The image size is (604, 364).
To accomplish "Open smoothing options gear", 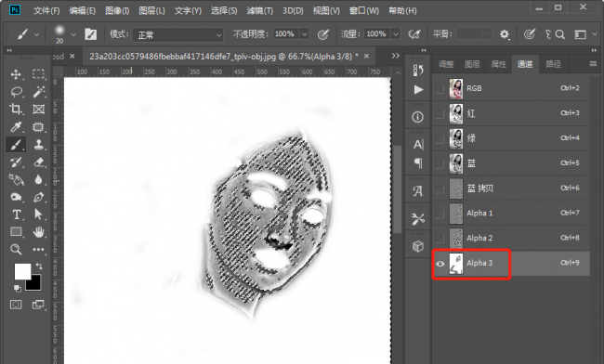I will point(505,34).
